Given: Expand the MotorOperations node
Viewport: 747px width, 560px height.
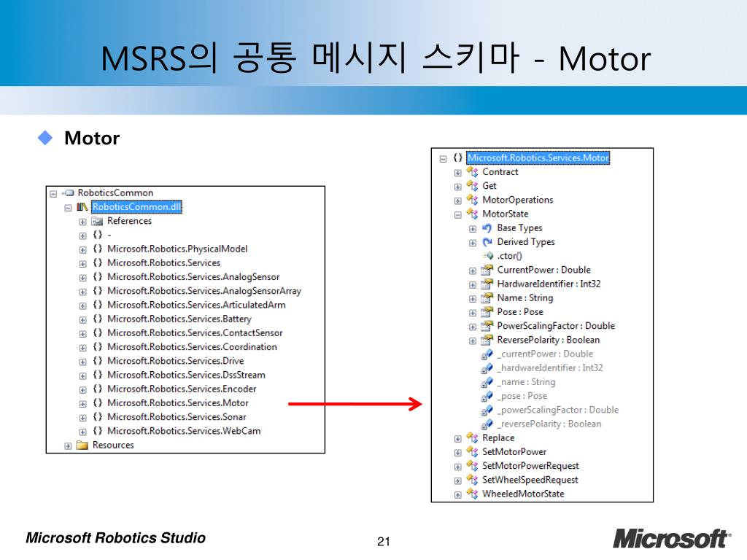Looking at the screenshot, I should click(x=458, y=201).
